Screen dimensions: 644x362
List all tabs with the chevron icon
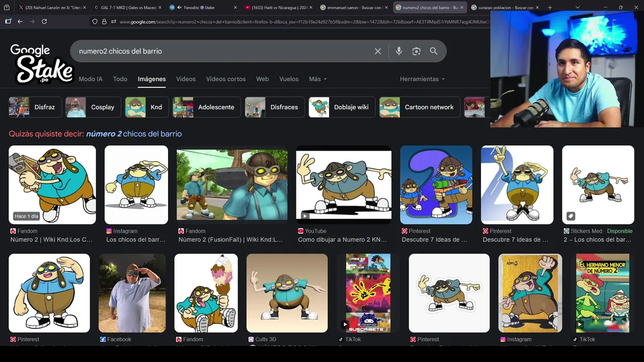click(x=577, y=8)
